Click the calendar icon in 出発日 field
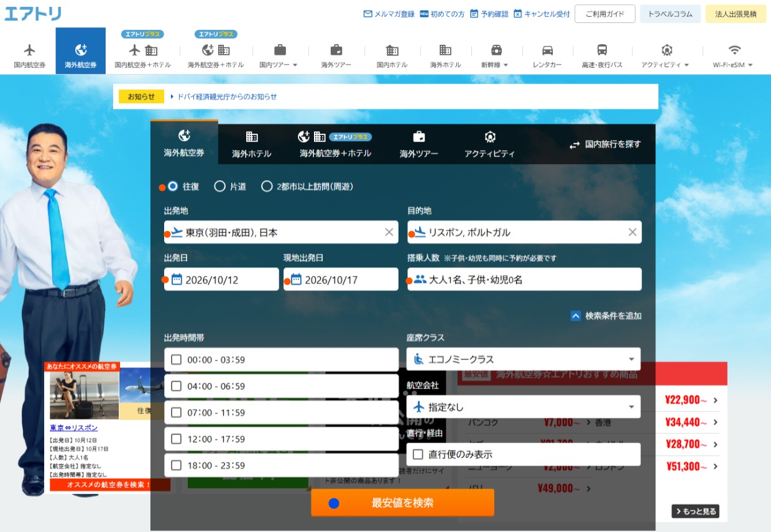 tap(177, 280)
